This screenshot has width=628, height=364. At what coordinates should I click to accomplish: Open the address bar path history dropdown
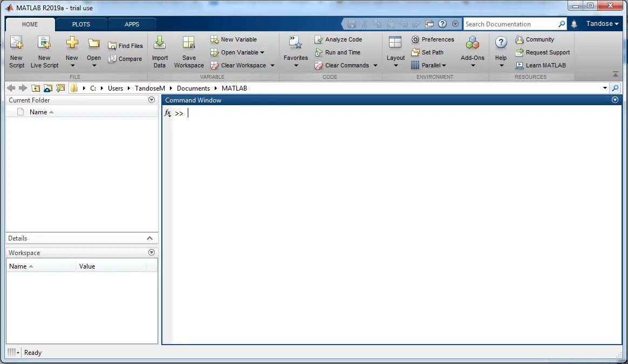point(605,88)
